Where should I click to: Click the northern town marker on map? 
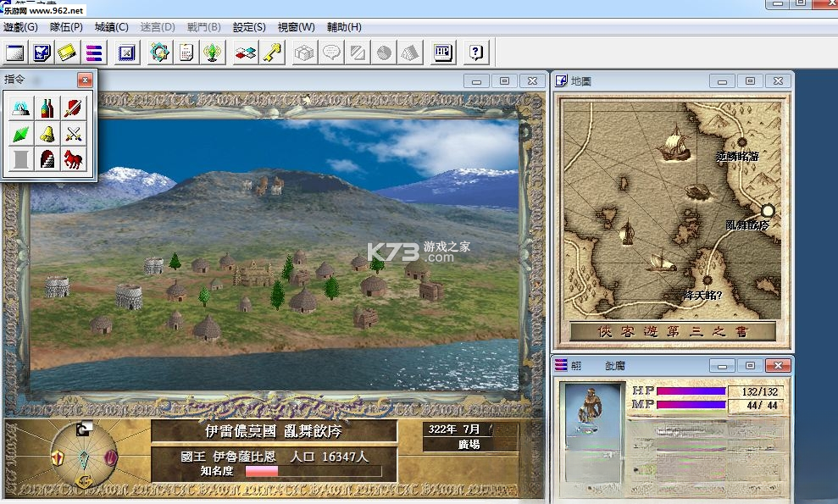tap(741, 142)
